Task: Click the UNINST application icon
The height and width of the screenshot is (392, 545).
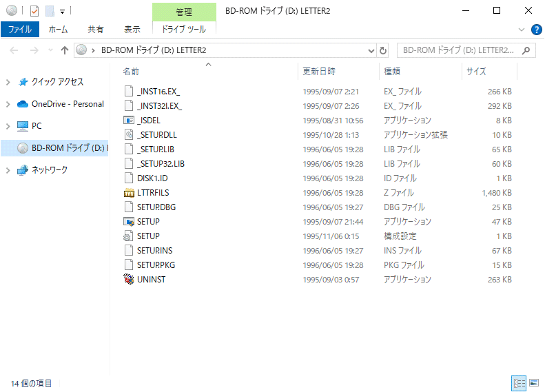Action: [x=129, y=280]
